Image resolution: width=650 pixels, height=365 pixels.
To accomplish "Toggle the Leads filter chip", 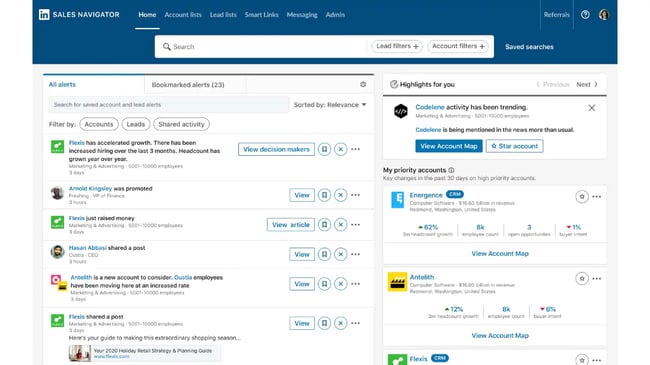I will pyautogui.click(x=136, y=124).
